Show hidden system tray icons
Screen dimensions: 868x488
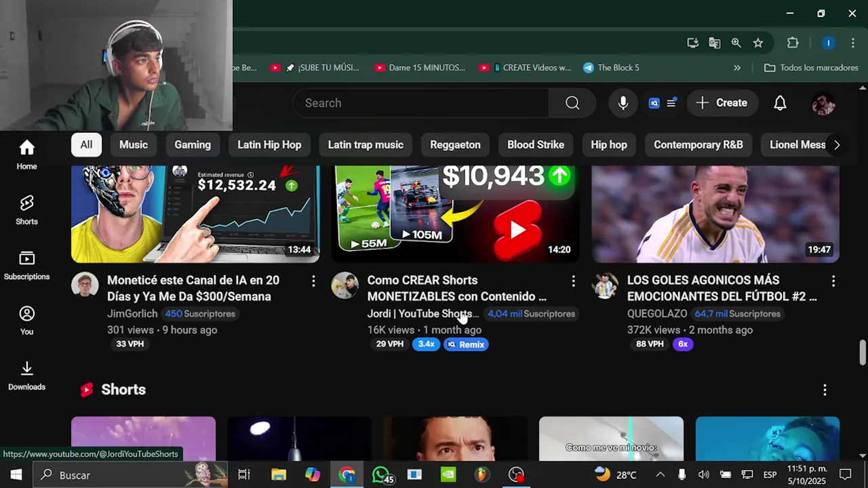tap(660, 475)
